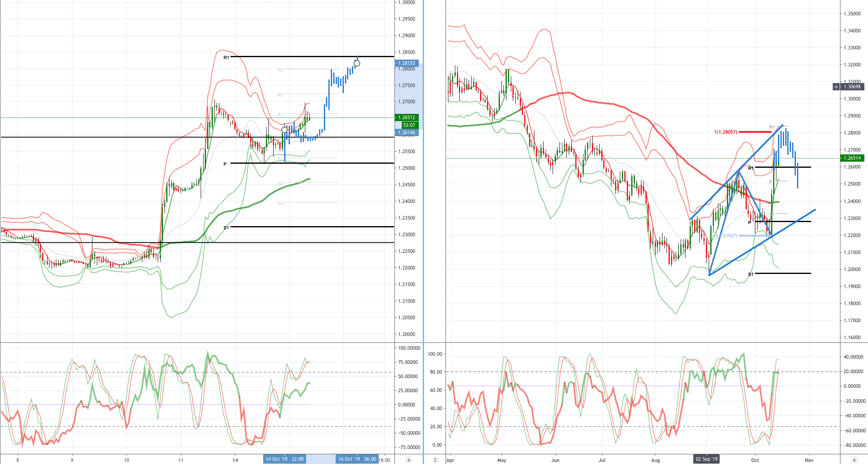Click the 40.00000 tick on right indicator axis
This screenshot has width=868, height=464.
tap(853, 357)
